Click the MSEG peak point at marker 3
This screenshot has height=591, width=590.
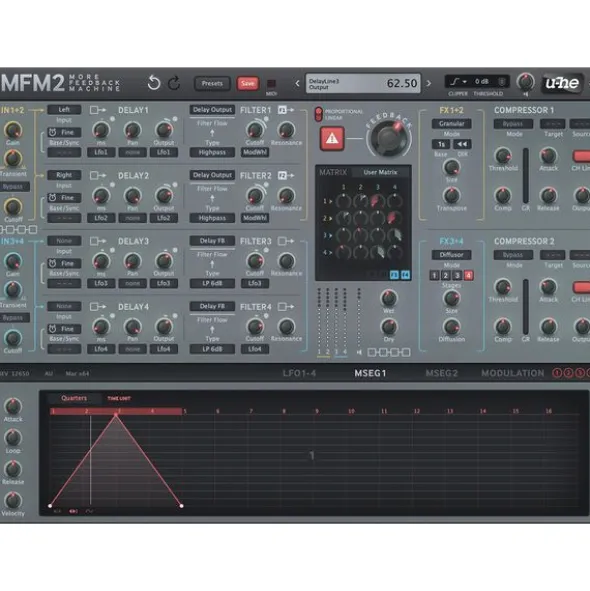[x=116, y=415]
